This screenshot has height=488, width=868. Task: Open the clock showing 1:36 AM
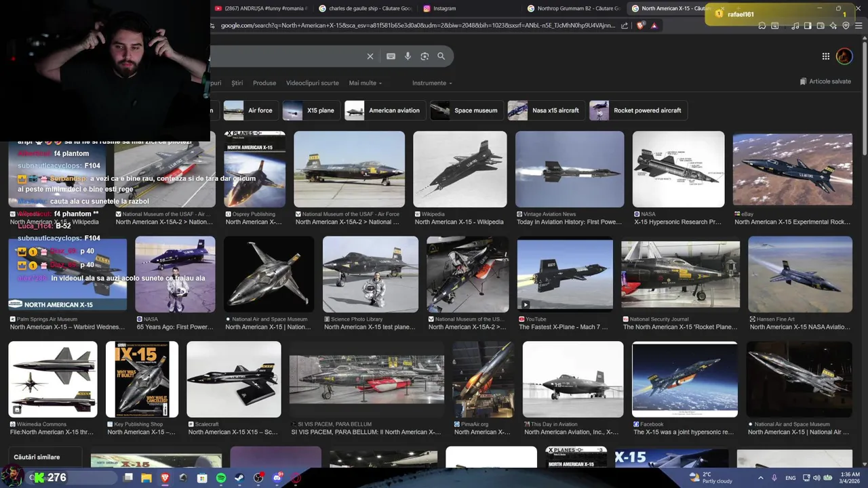pos(850,478)
